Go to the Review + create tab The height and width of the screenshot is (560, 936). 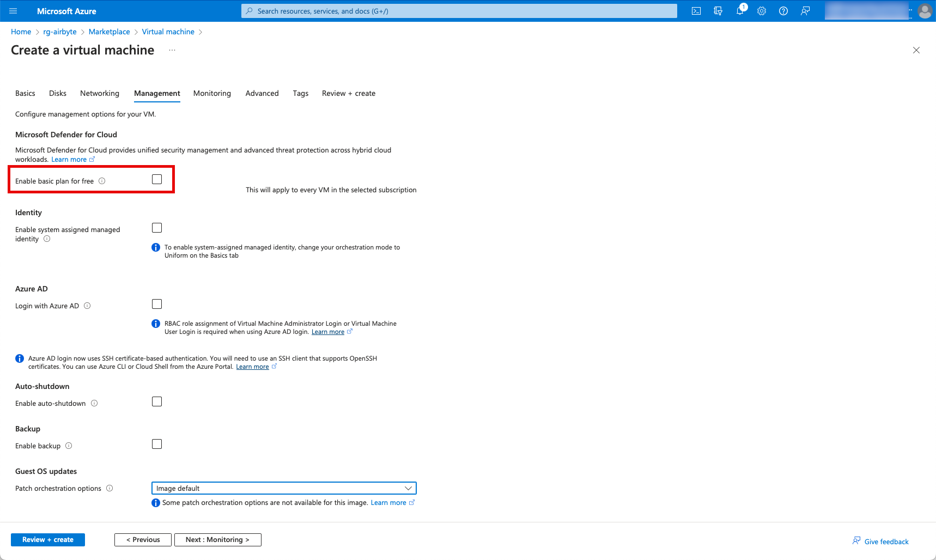pyautogui.click(x=348, y=93)
